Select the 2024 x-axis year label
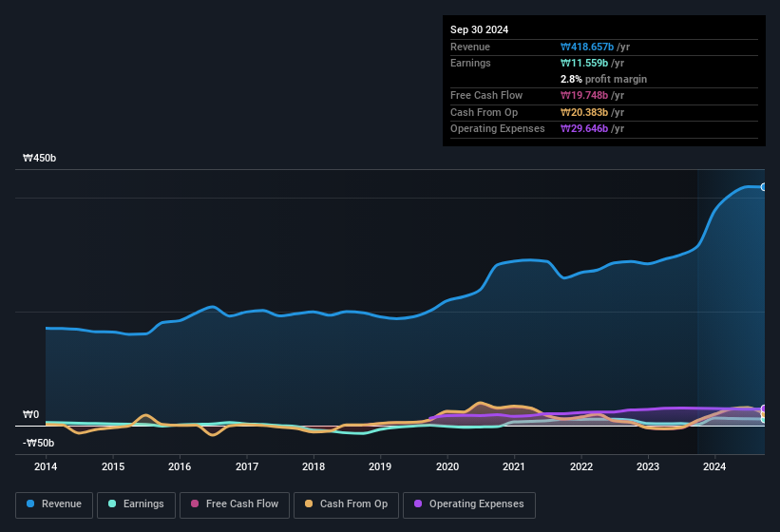Image resolution: width=780 pixels, height=532 pixels. [714, 466]
